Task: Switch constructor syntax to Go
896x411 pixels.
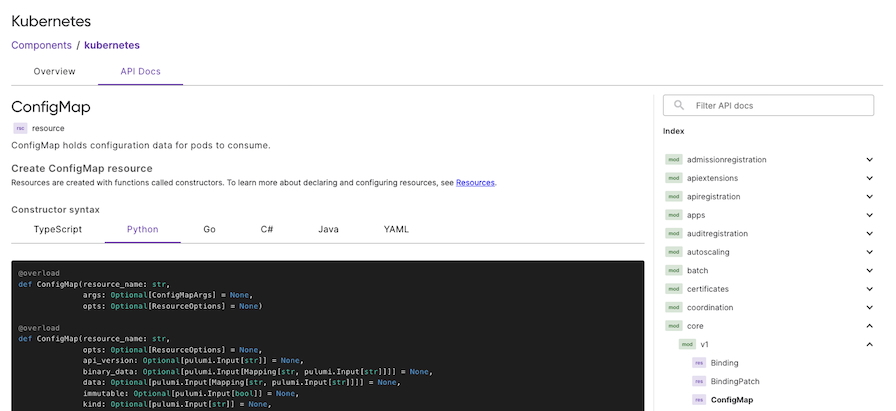Action: [x=209, y=229]
